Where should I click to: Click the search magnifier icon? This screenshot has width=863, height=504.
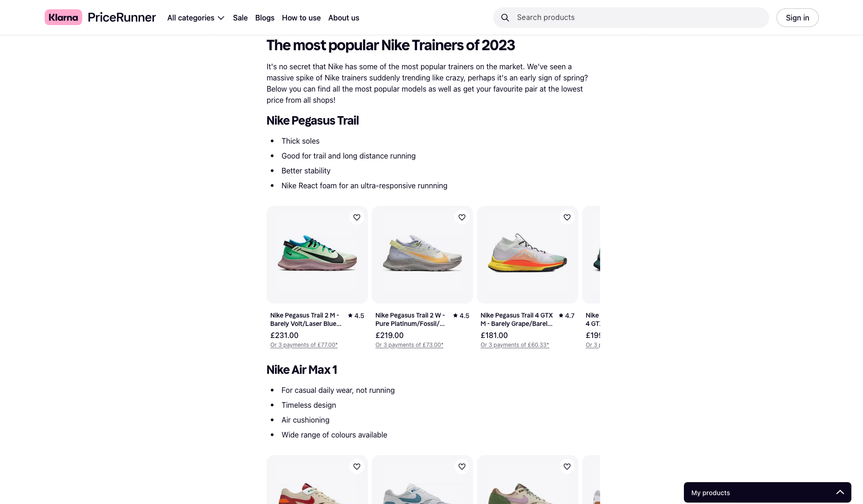[505, 18]
